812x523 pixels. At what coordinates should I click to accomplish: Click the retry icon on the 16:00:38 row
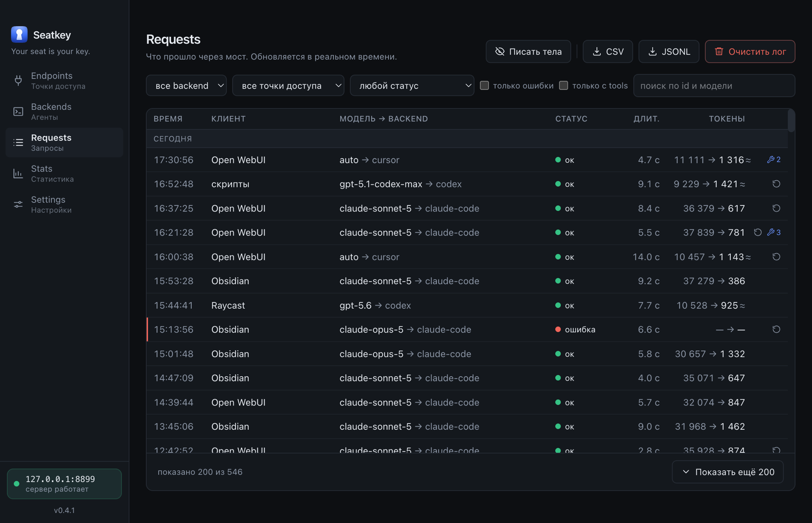[776, 257]
